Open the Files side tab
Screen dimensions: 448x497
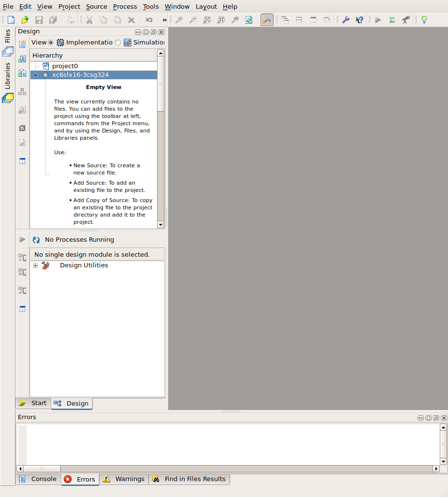pyautogui.click(x=7, y=43)
